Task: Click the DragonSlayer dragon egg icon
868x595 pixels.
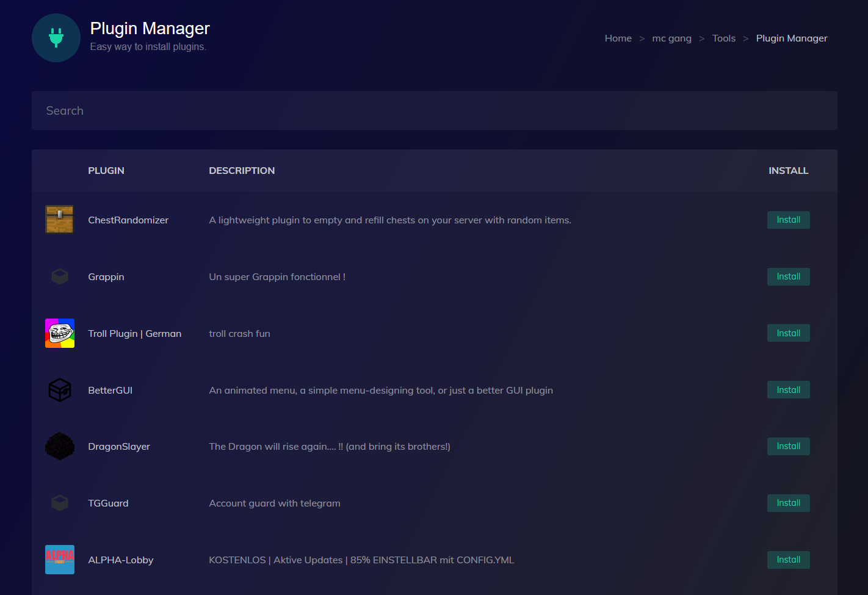Action: click(x=60, y=446)
